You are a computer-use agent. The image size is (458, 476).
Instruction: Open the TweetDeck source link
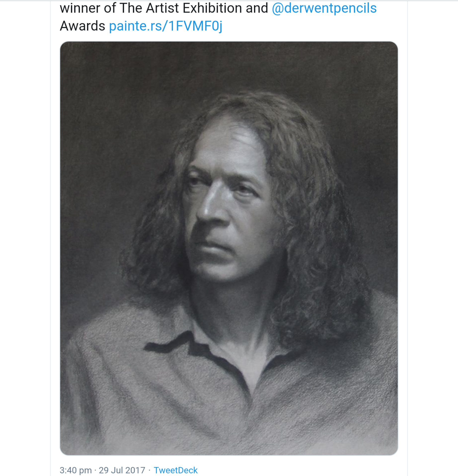coord(175,470)
